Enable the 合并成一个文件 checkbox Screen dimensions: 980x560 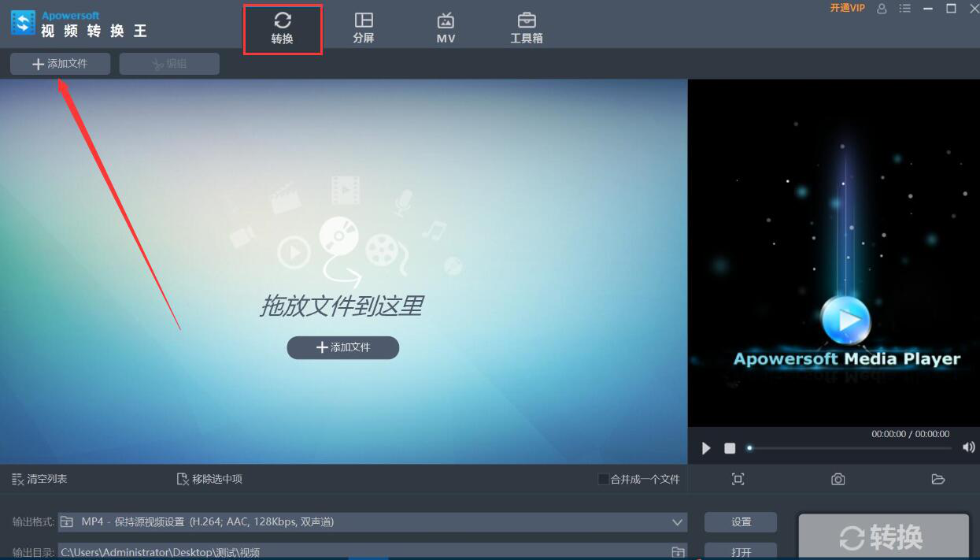point(604,479)
